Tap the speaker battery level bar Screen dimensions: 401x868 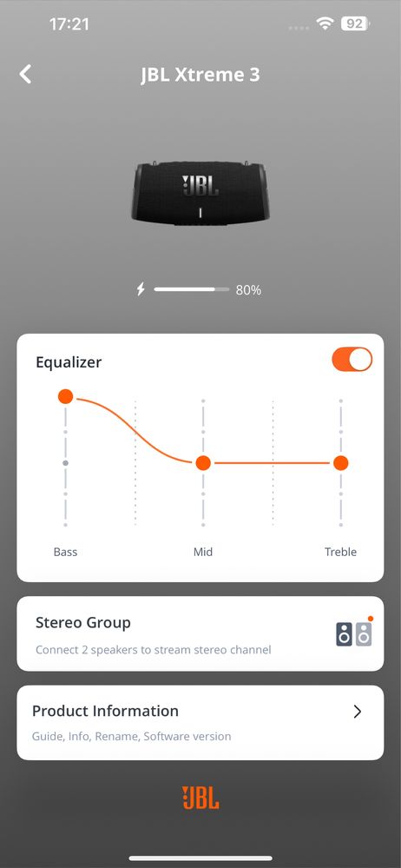[191, 289]
